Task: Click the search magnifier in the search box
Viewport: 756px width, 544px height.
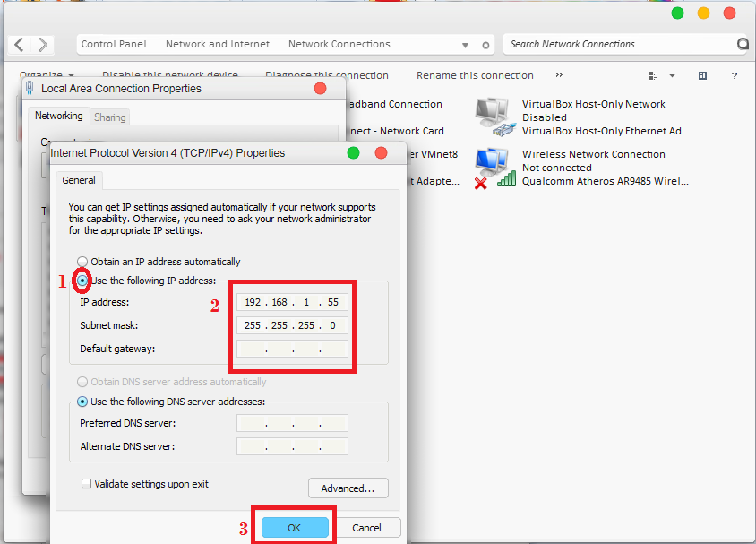Action: click(743, 44)
